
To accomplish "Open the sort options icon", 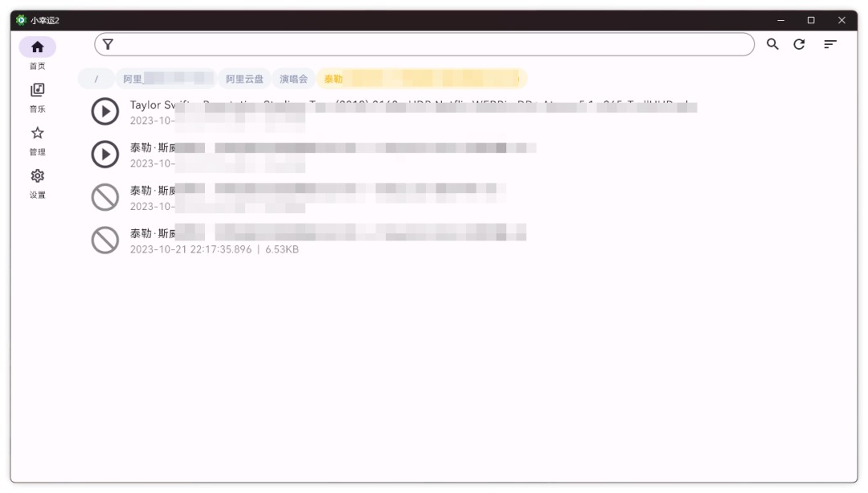I will (x=829, y=44).
